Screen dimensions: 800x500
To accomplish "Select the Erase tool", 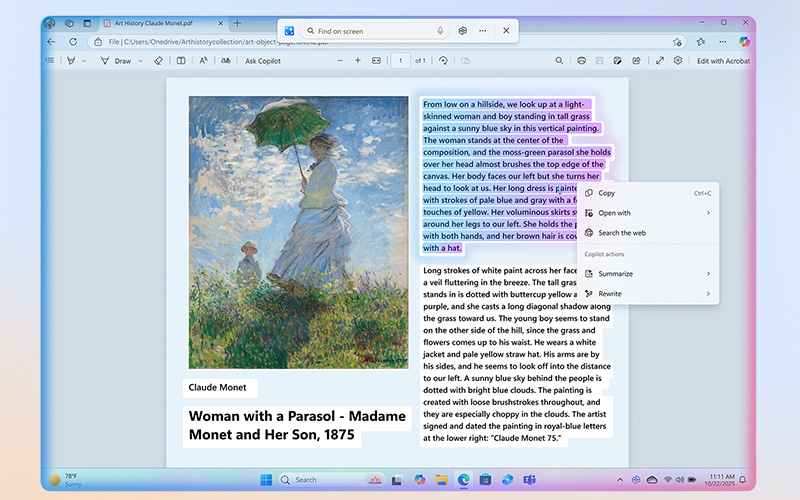I will pos(158,61).
